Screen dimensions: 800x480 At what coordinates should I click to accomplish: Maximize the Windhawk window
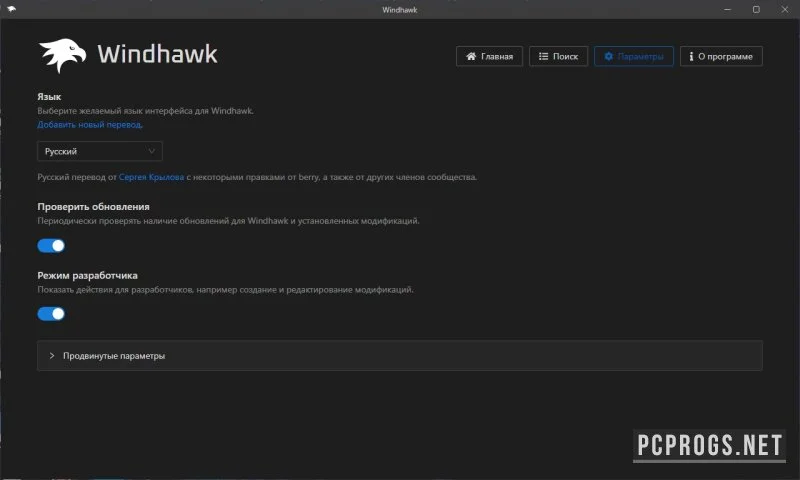click(756, 9)
